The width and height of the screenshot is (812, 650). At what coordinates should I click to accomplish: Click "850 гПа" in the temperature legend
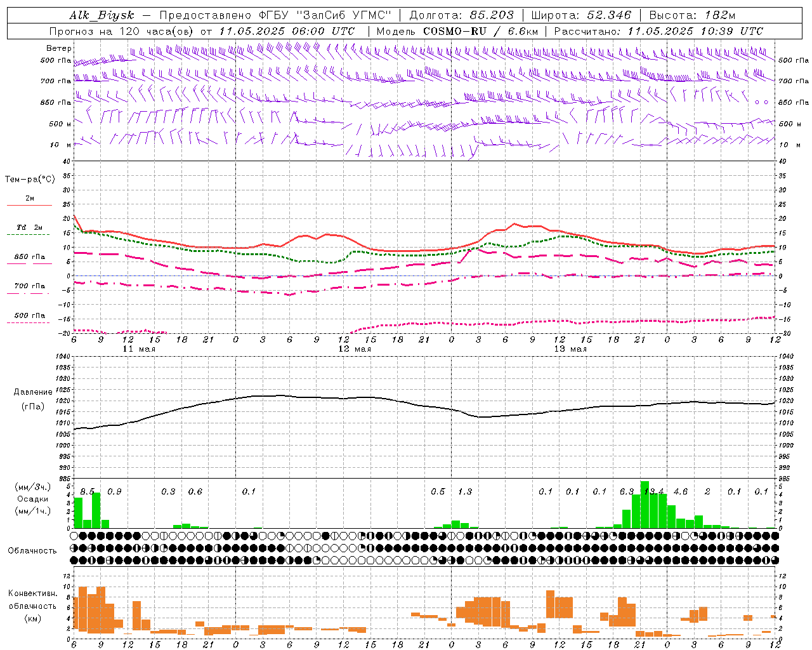30,256
